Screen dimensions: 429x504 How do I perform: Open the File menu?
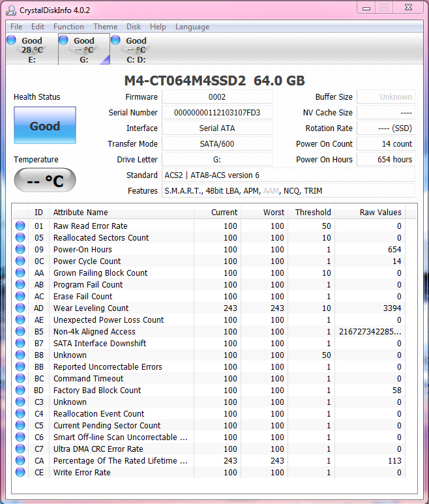[16, 27]
